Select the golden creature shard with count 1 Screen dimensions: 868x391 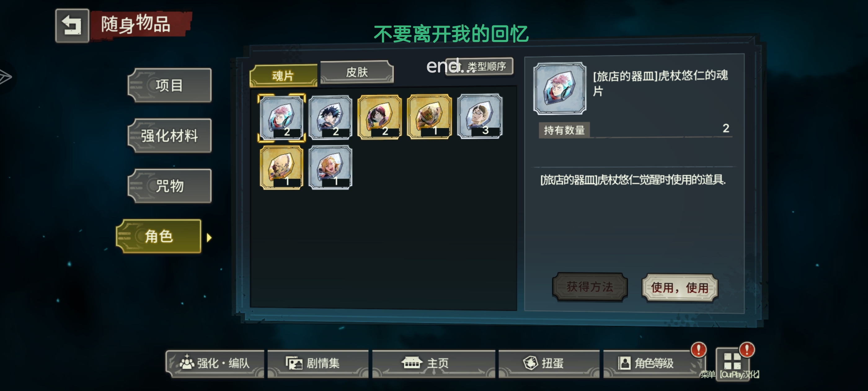coord(429,117)
